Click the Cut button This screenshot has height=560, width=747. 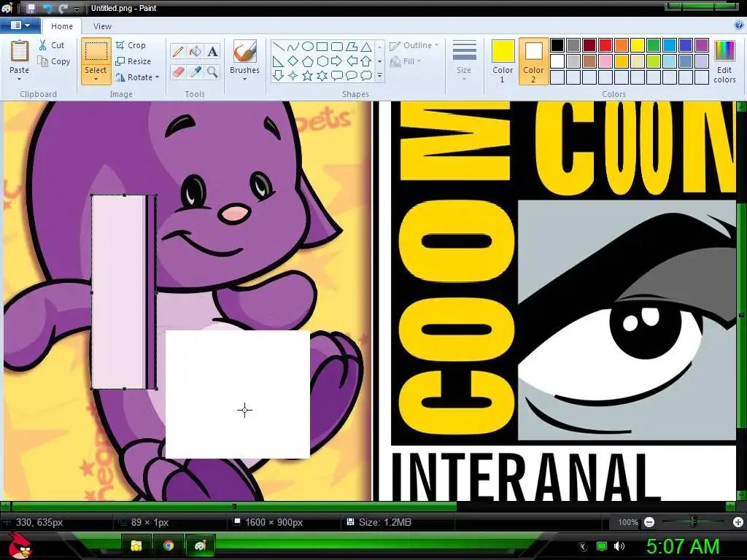pos(52,45)
